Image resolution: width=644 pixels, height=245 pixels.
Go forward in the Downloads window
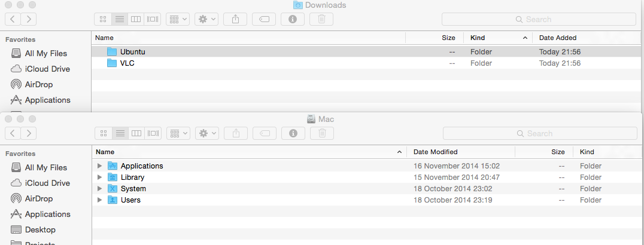tap(28, 19)
